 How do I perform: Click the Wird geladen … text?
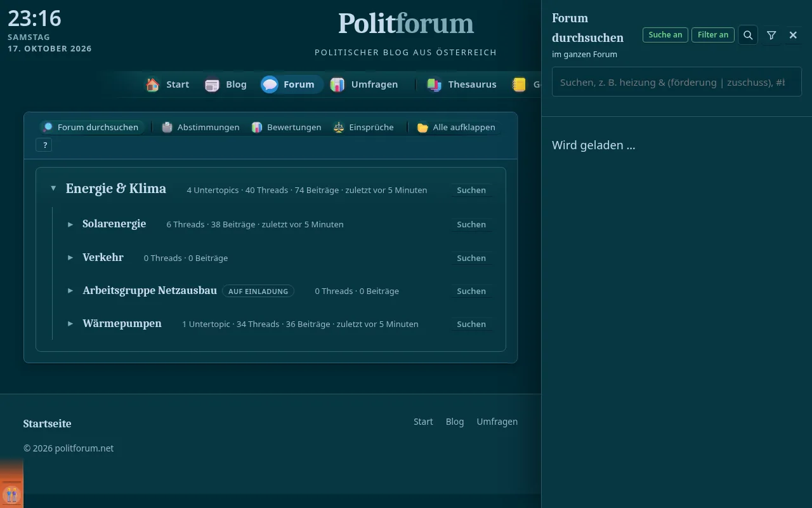[594, 145]
